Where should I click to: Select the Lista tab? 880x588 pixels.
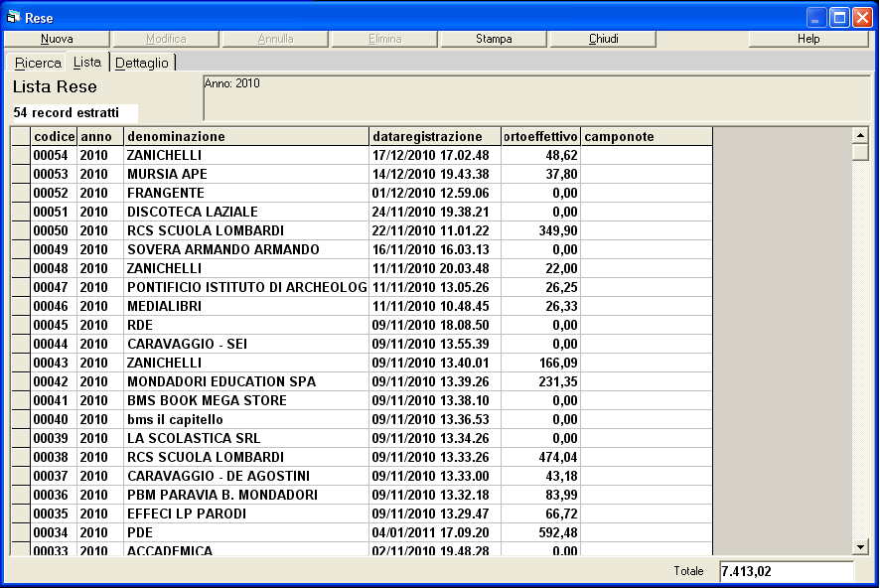click(87, 63)
